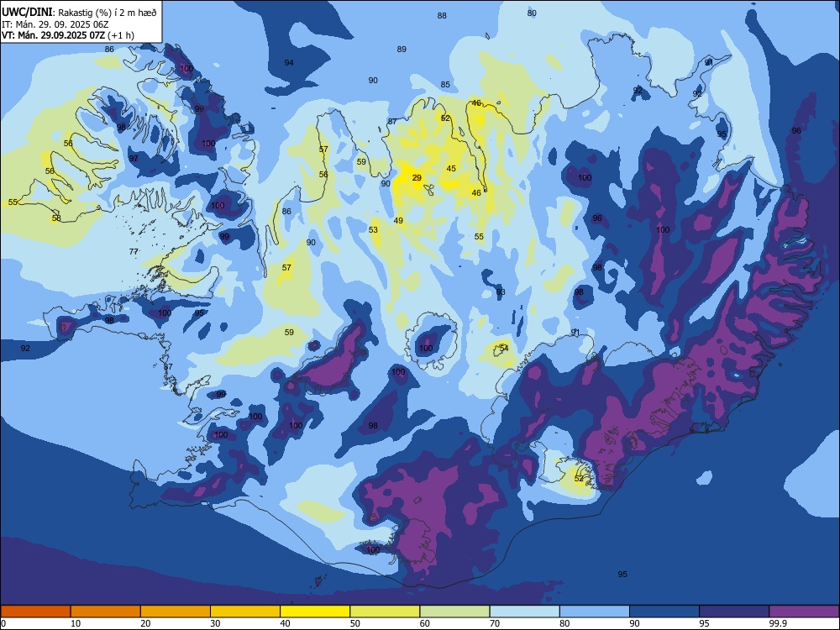The height and width of the screenshot is (630, 840).
Task: Click the '94' humidity value on the map
Action: tap(289, 63)
